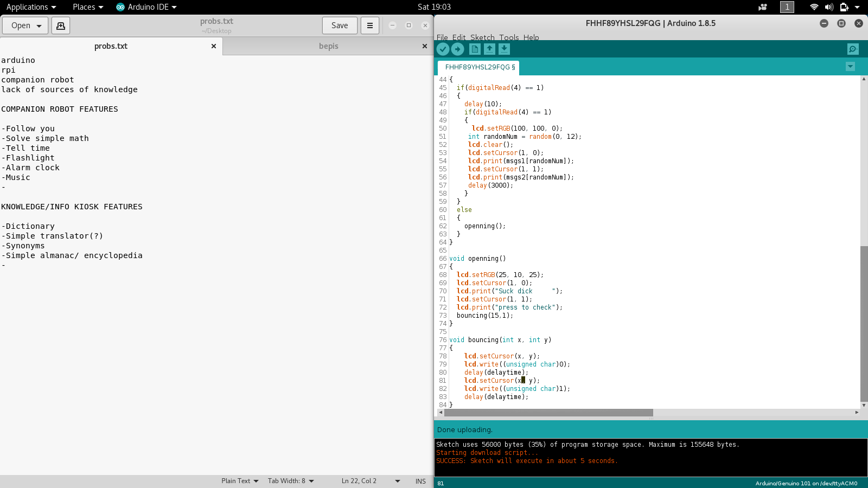Click the "lack of sources of knowledge" line

[x=69, y=89]
